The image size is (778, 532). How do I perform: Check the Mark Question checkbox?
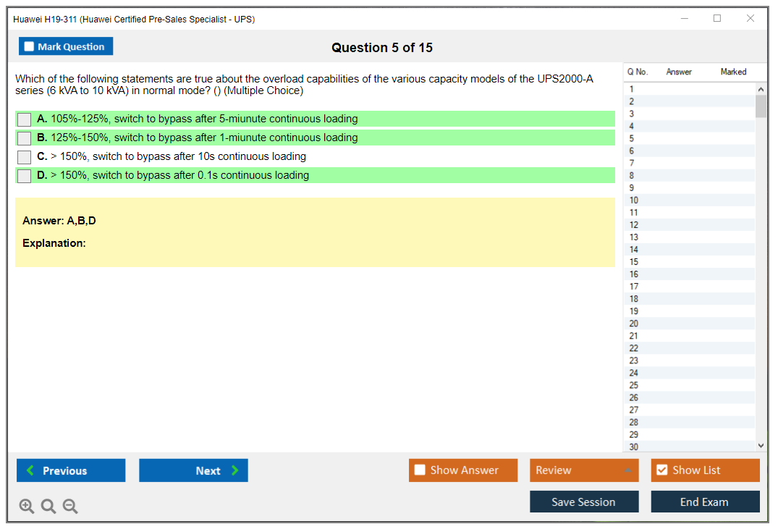30,46
